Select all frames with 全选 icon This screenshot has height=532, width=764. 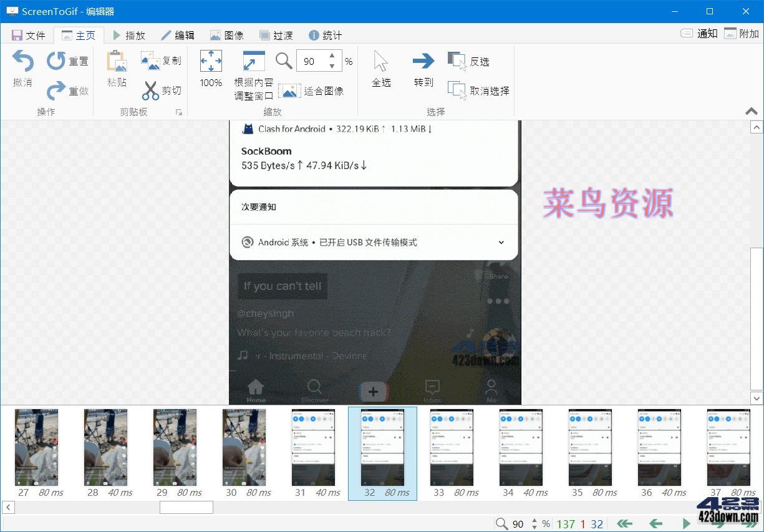pyautogui.click(x=380, y=61)
